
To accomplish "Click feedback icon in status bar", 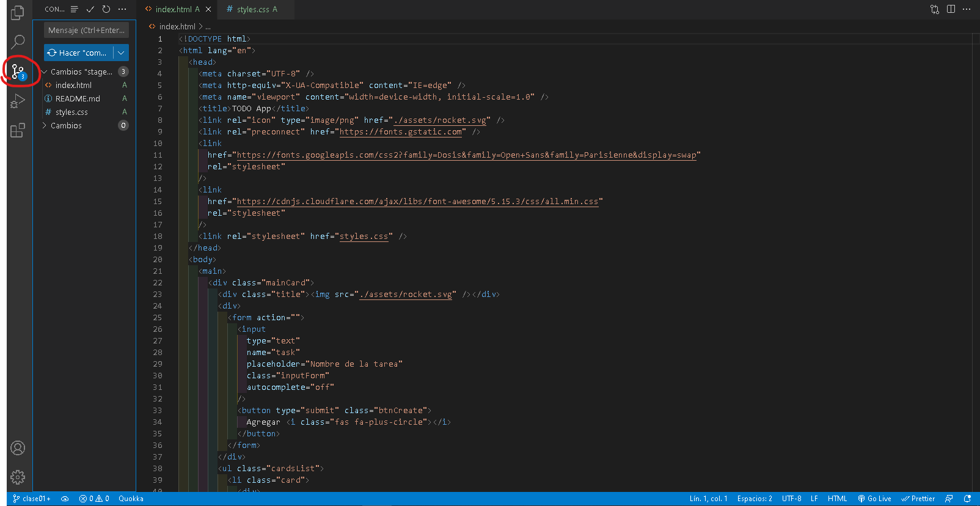I will click(x=949, y=499).
